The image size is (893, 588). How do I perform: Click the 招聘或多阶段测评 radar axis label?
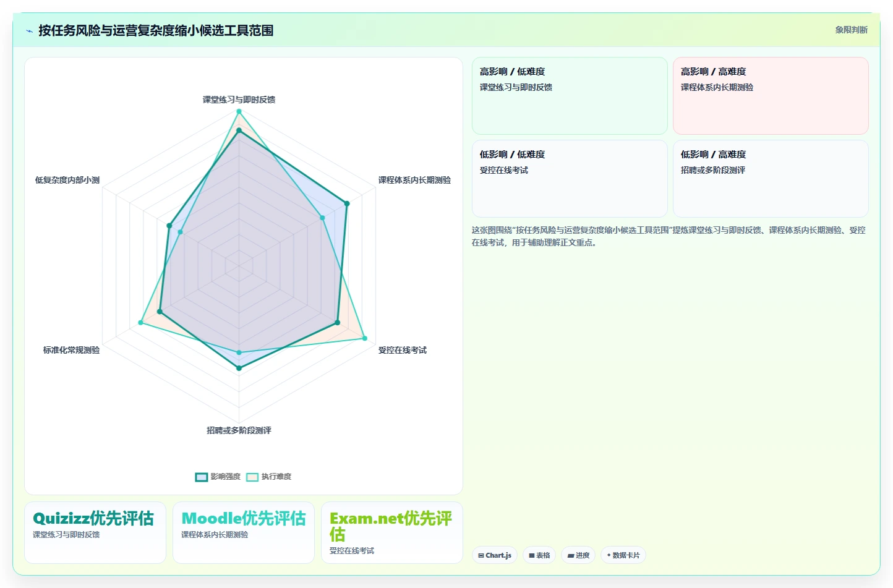click(x=239, y=430)
